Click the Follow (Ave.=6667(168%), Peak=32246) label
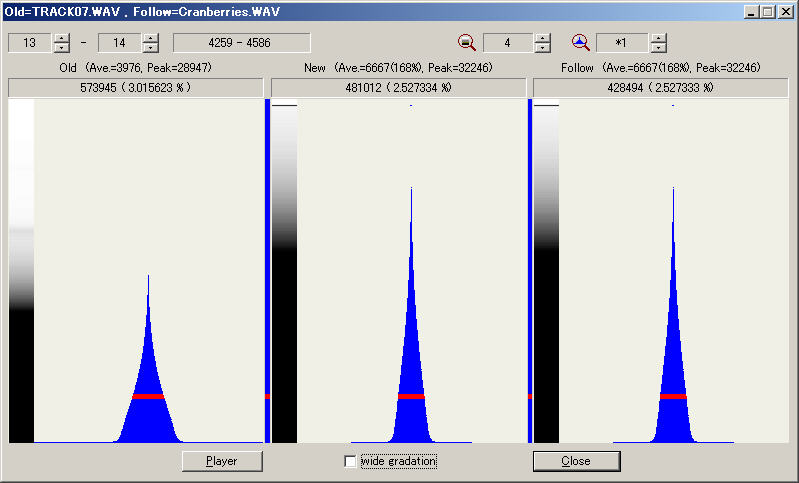 [660, 68]
